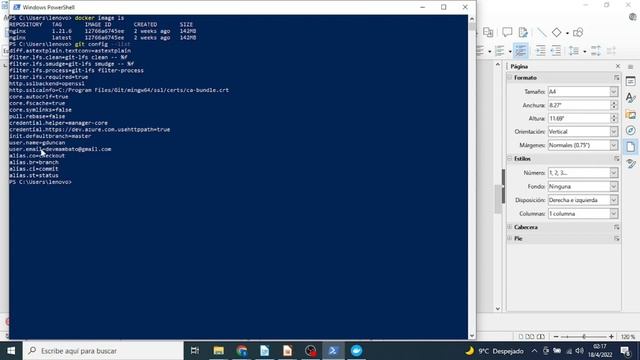Click the decrease indent icon
This screenshot has height=360, width=640.
click(556, 51)
